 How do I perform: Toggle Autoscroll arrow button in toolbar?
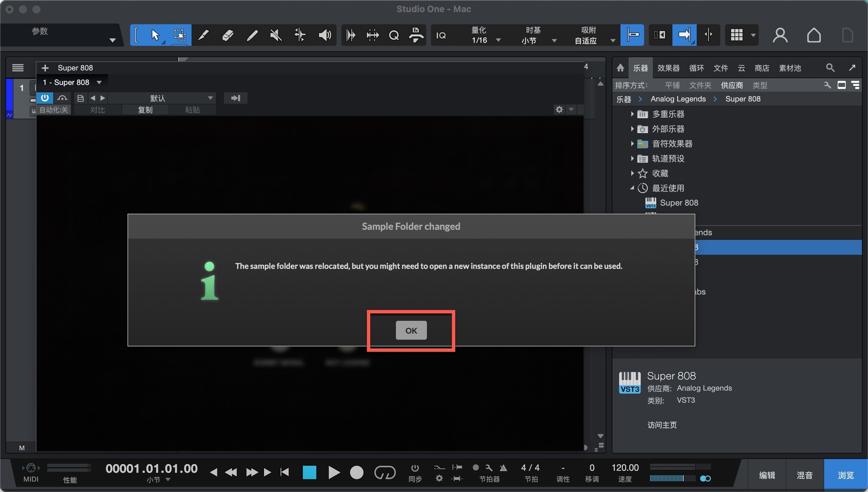coord(684,35)
